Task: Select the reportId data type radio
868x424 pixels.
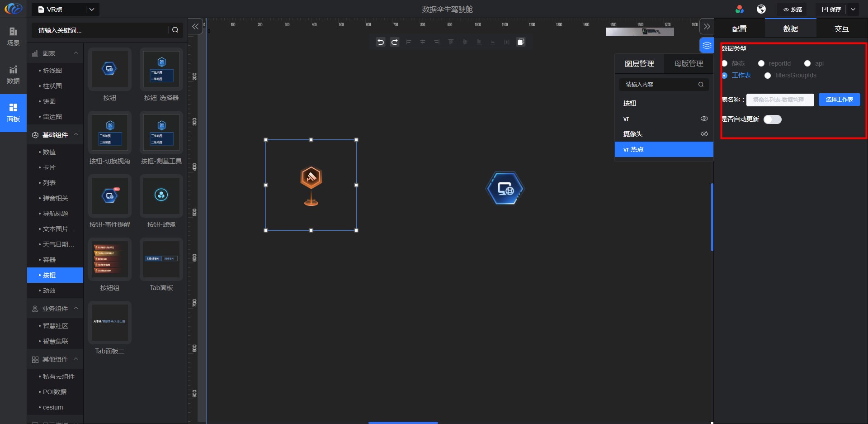Action: pos(761,63)
